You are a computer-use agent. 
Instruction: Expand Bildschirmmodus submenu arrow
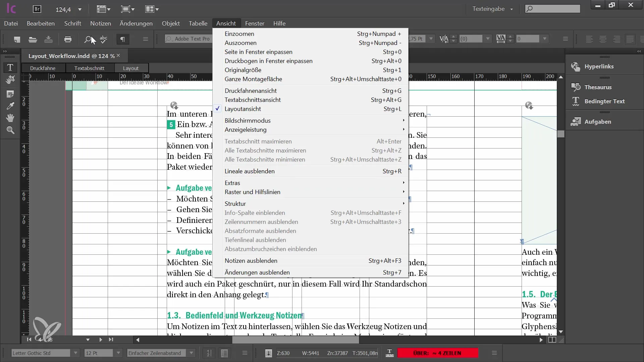[x=403, y=120]
